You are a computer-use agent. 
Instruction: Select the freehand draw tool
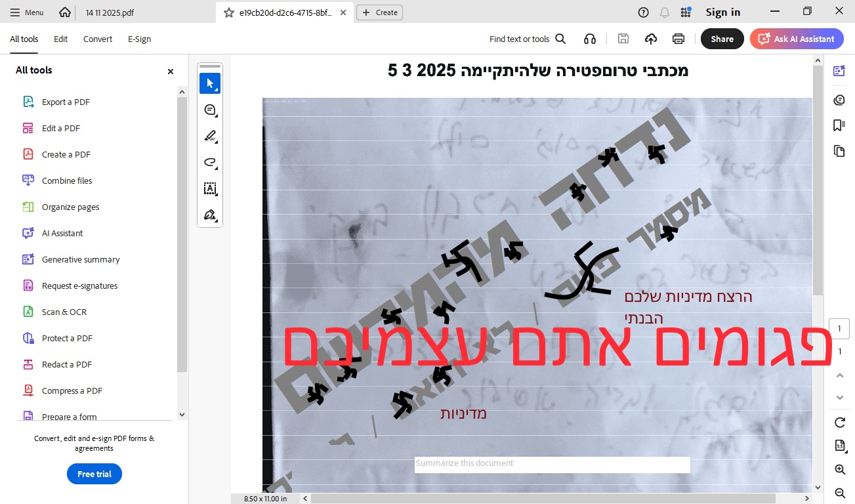210,163
